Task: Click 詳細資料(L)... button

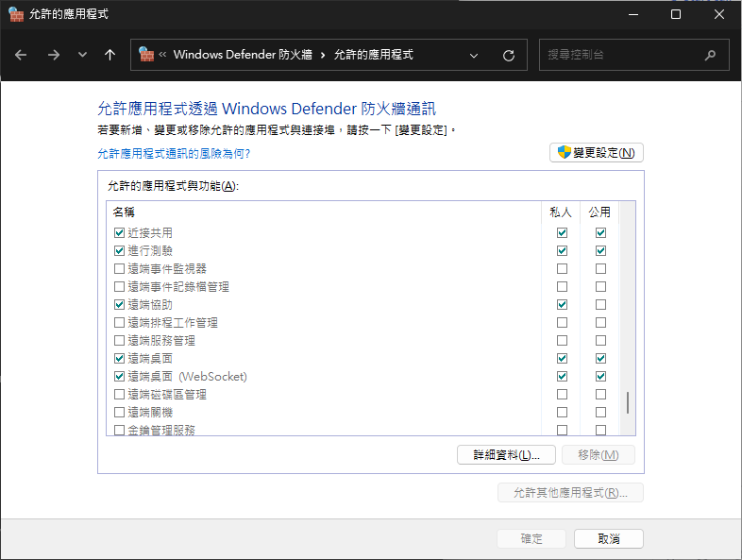Action: [506, 455]
